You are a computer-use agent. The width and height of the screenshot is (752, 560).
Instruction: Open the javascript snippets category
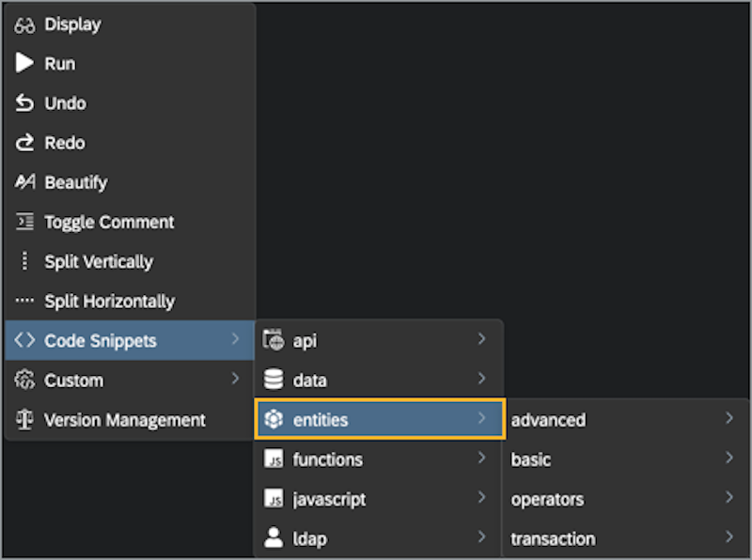point(380,499)
